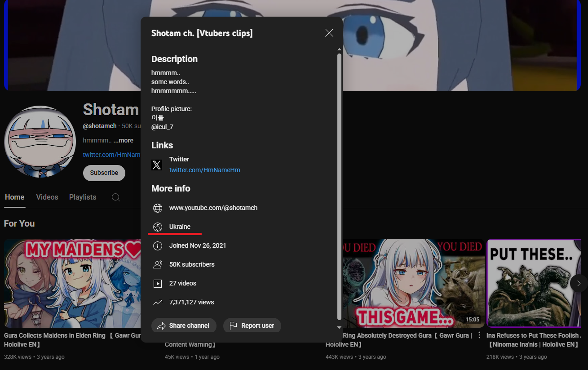Click the @shotamch handle text

point(100,126)
